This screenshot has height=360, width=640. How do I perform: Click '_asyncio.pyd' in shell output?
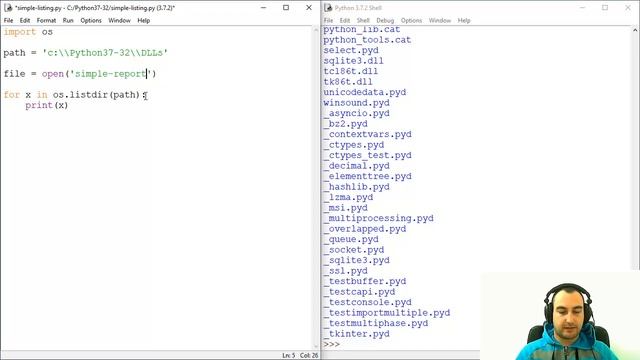(x=356, y=113)
